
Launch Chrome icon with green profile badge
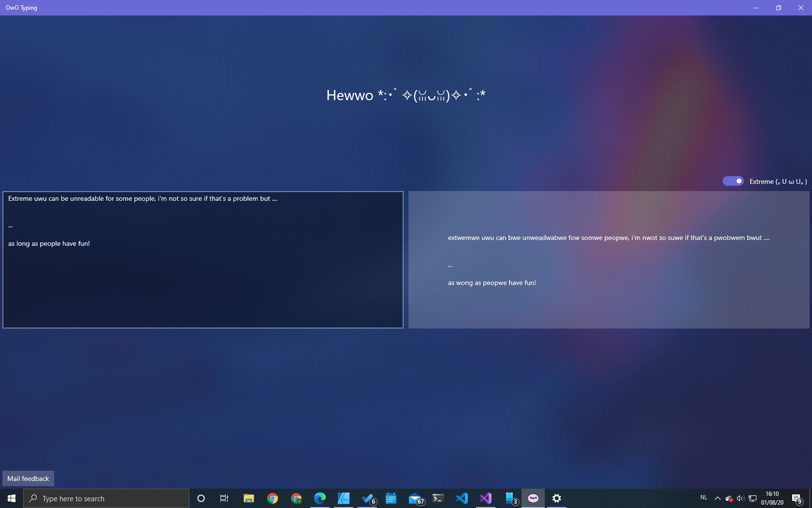click(x=296, y=498)
